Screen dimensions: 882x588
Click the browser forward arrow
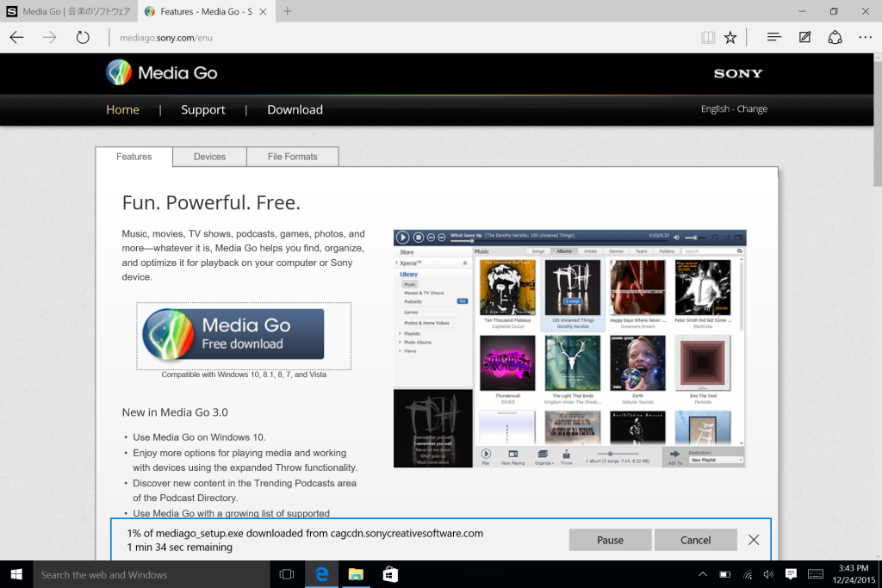pos(49,38)
